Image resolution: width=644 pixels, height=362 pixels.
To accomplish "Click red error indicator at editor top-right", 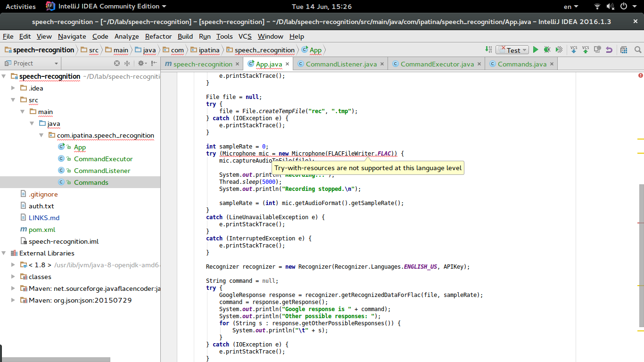I will click(641, 75).
